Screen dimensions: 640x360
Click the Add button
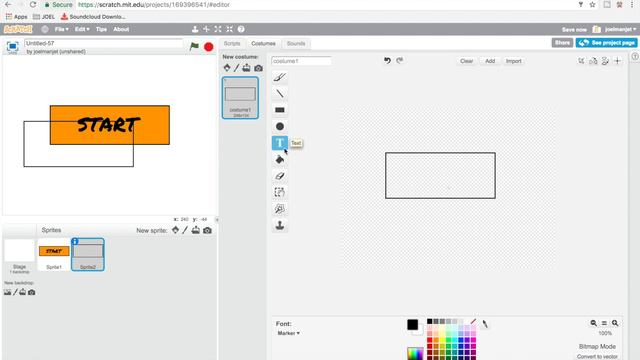click(x=490, y=61)
